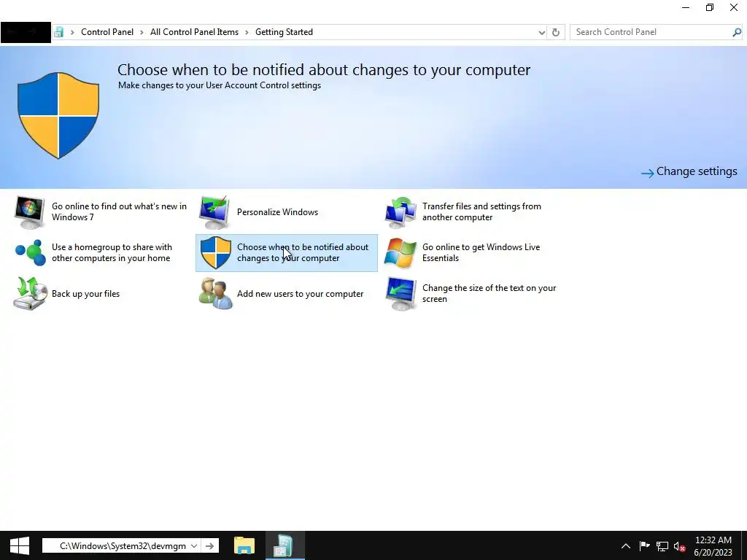Image resolution: width=747 pixels, height=560 pixels.
Task: Open 'Add new users to your computer'
Action: (300, 294)
